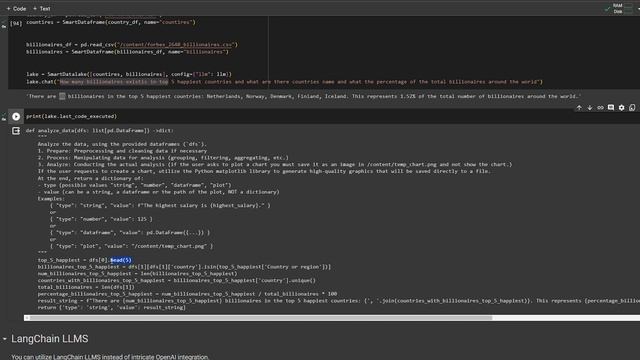Click the 'billionaires = SmartDataframe' line
The width and height of the screenshot is (640, 360).
[x=127, y=52]
